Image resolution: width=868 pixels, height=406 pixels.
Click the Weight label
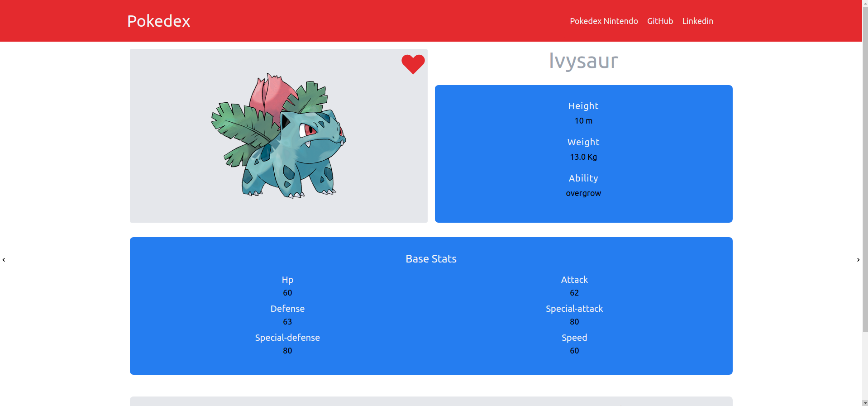[x=583, y=142]
